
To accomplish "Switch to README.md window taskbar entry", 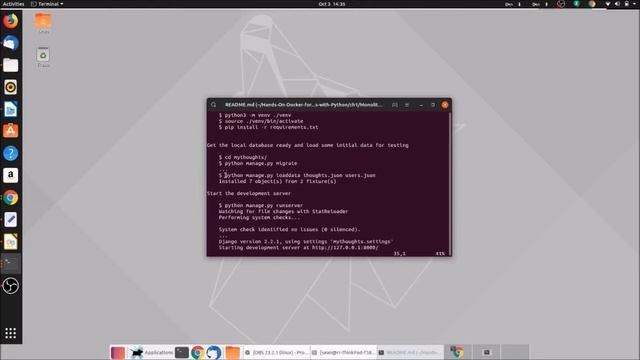I will coord(410,352).
